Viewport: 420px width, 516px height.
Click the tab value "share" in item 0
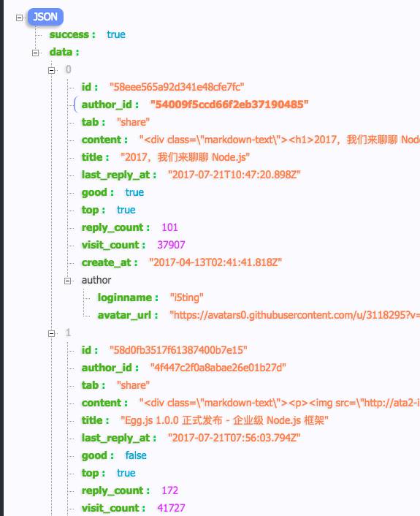pos(133,122)
